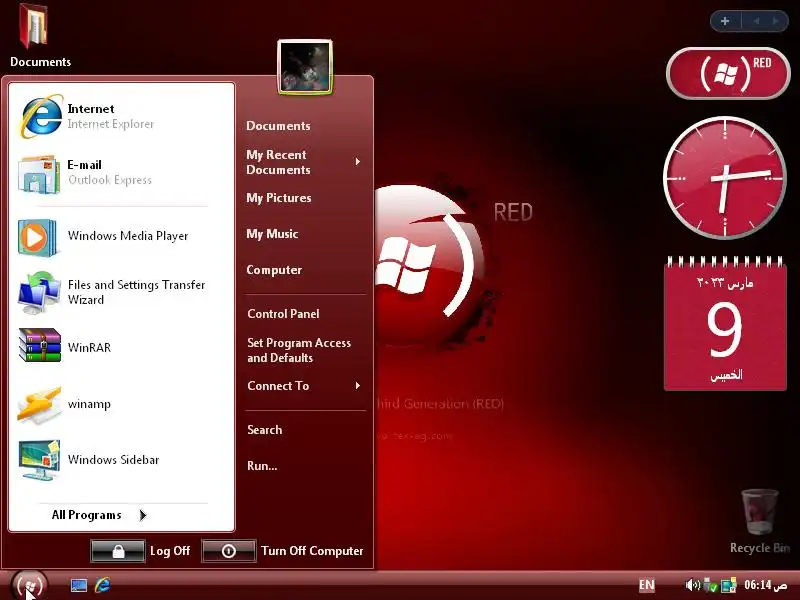The height and width of the screenshot is (600, 800).
Task: Click the Log Off text label
Action: pyautogui.click(x=170, y=551)
